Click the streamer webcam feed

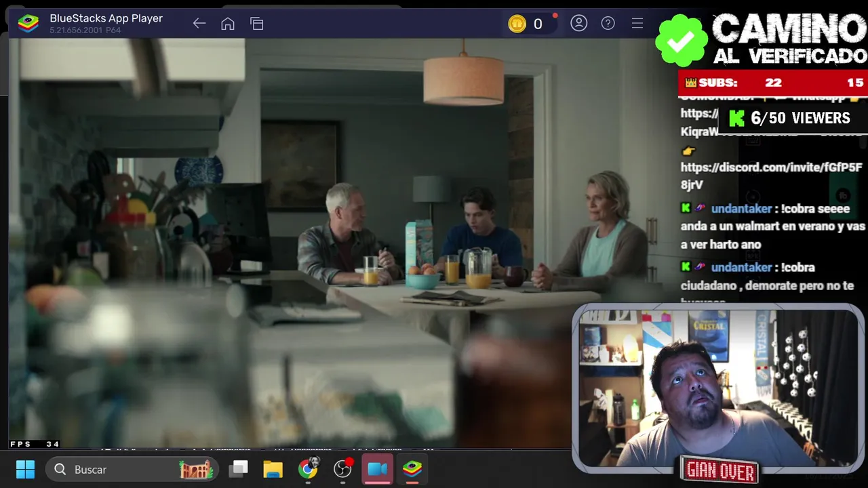pos(717,388)
